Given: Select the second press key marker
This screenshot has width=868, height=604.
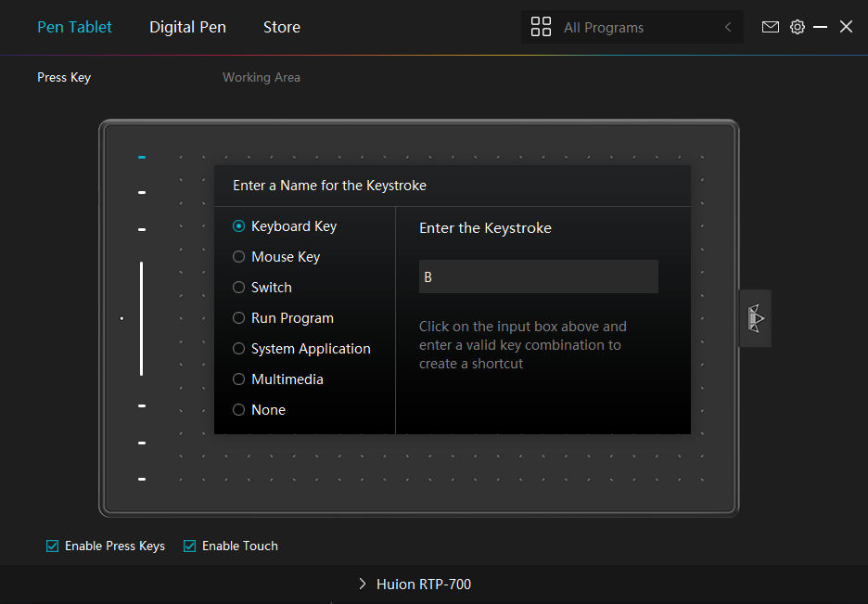Looking at the screenshot, I should point(142,193).
